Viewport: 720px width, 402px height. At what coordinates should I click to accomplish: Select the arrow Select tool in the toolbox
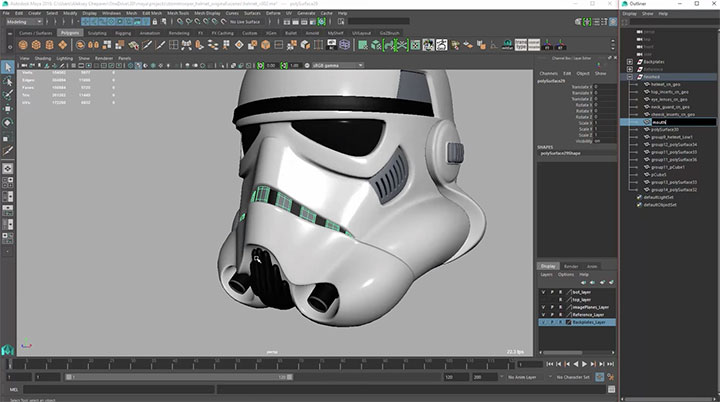click(x=7, y=67)
